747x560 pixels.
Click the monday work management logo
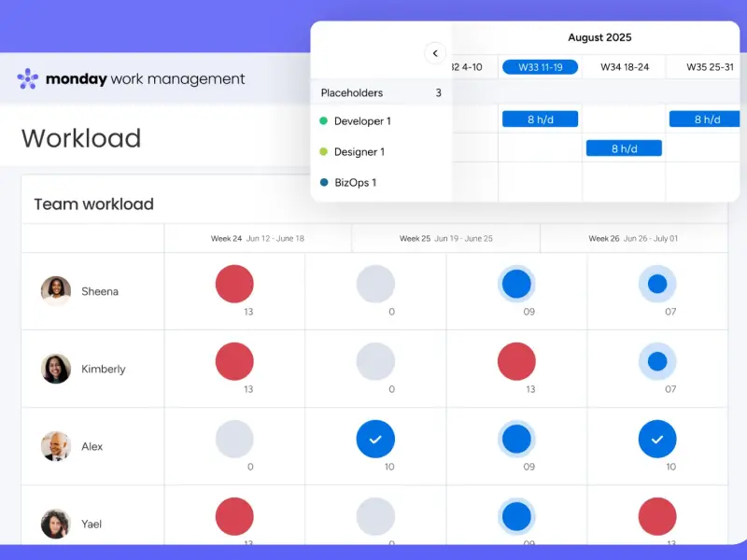(x=131, y=79)
